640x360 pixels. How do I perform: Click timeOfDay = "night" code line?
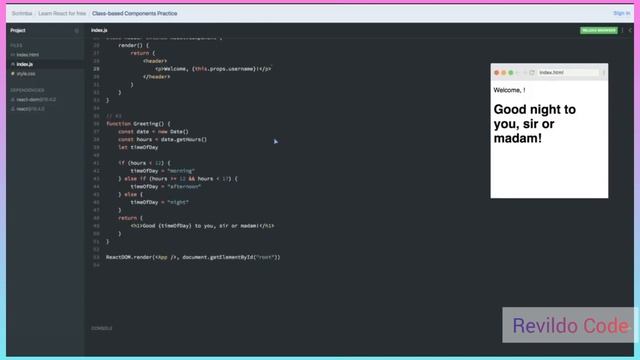click(160, 202)
